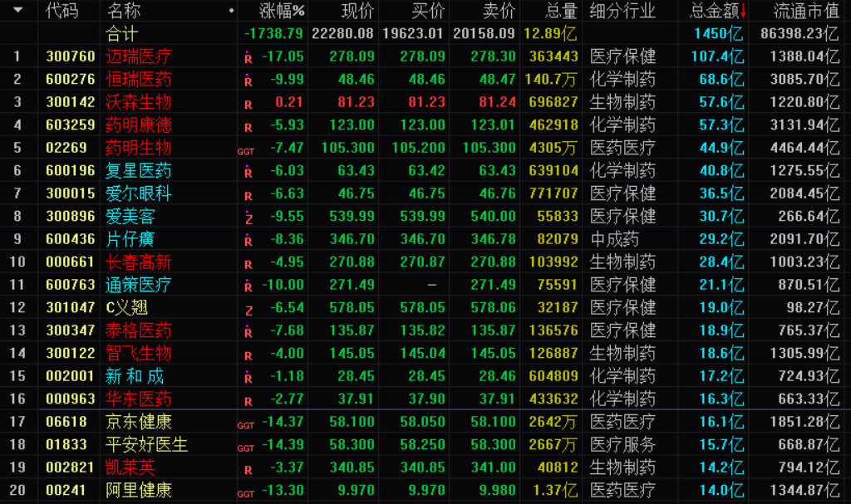Viewport: 851px width, 504px height.
Task: Sort by 细分行业 column header
Action: click(622, 10)
